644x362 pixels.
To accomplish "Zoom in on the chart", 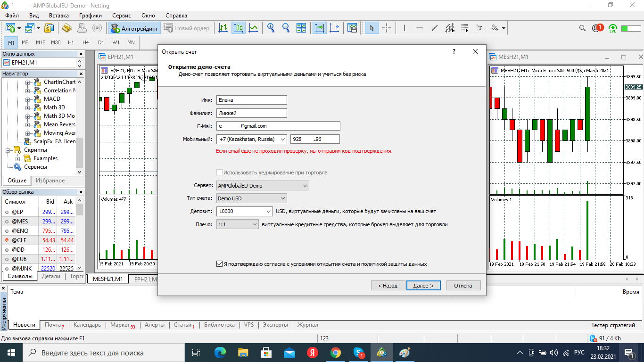I will (271, 28).
